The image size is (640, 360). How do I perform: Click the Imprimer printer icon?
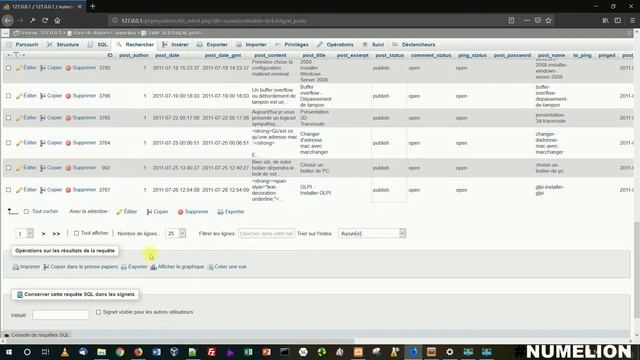[16, 267]
